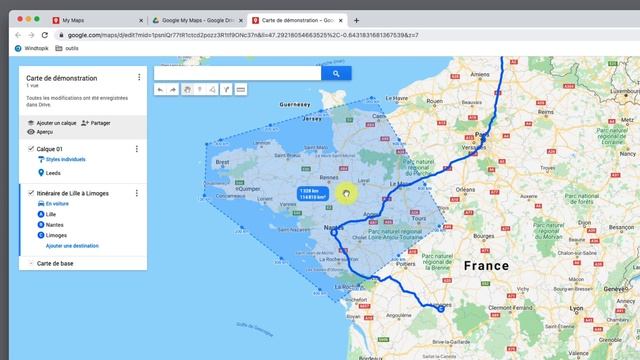Viewport: 640px width, 360px height.
Task: Switch to Google My Maps - Google Drive tab
Action: click(x=198, y=20)
